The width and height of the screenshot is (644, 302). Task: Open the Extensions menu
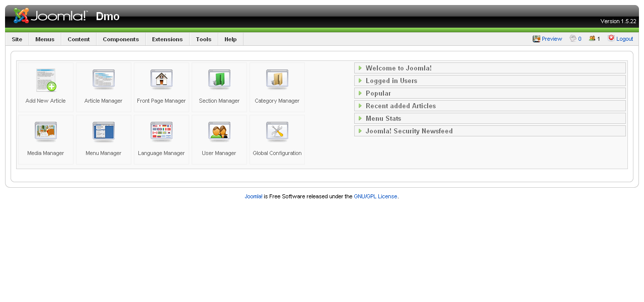pos(167,39)
